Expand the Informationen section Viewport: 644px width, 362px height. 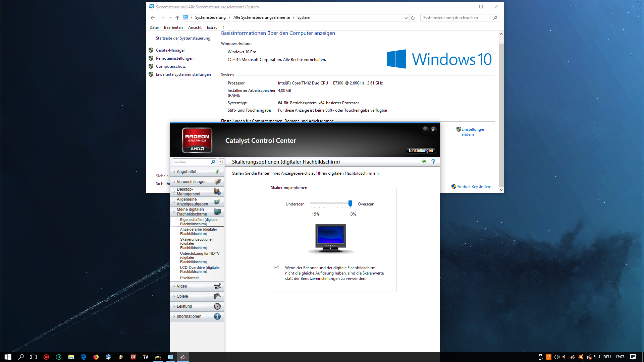174,316
